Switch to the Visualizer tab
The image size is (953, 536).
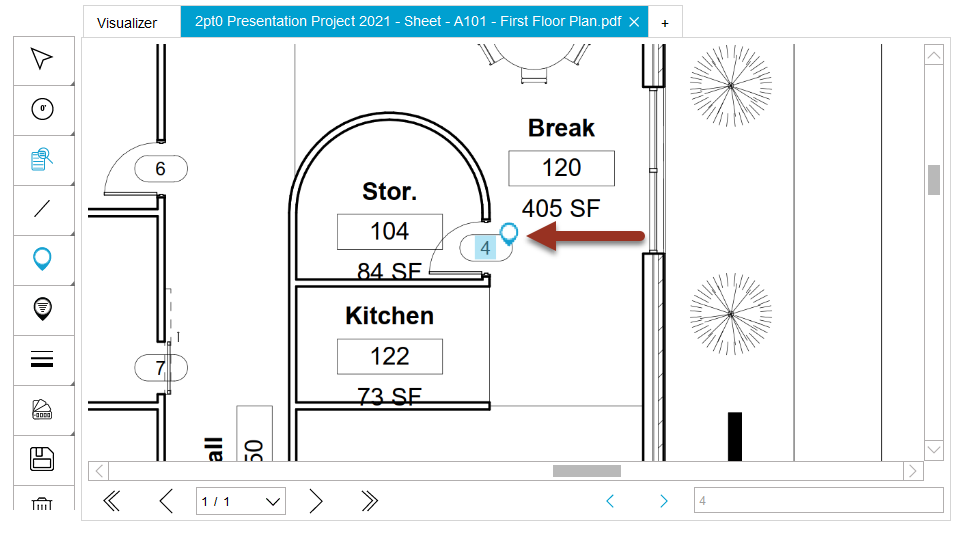127,23
